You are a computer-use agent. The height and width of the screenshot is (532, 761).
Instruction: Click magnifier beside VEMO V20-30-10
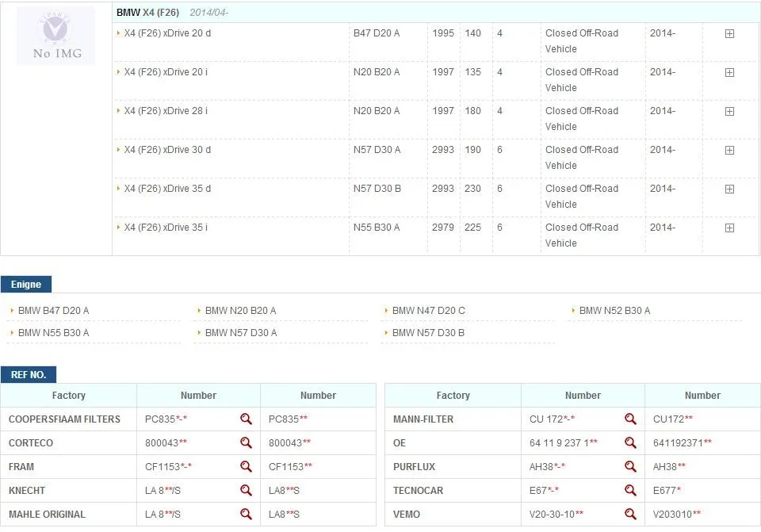[x=630, y=514]
